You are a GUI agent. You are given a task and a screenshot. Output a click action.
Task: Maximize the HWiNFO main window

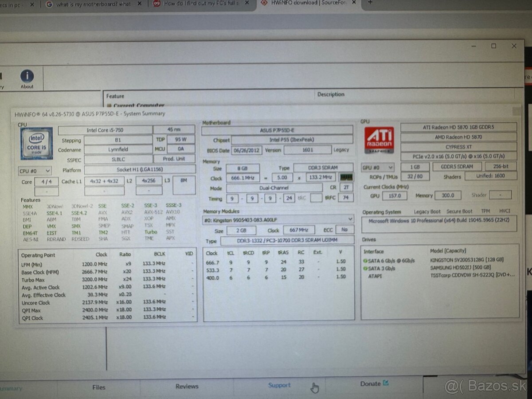[493, 46]
